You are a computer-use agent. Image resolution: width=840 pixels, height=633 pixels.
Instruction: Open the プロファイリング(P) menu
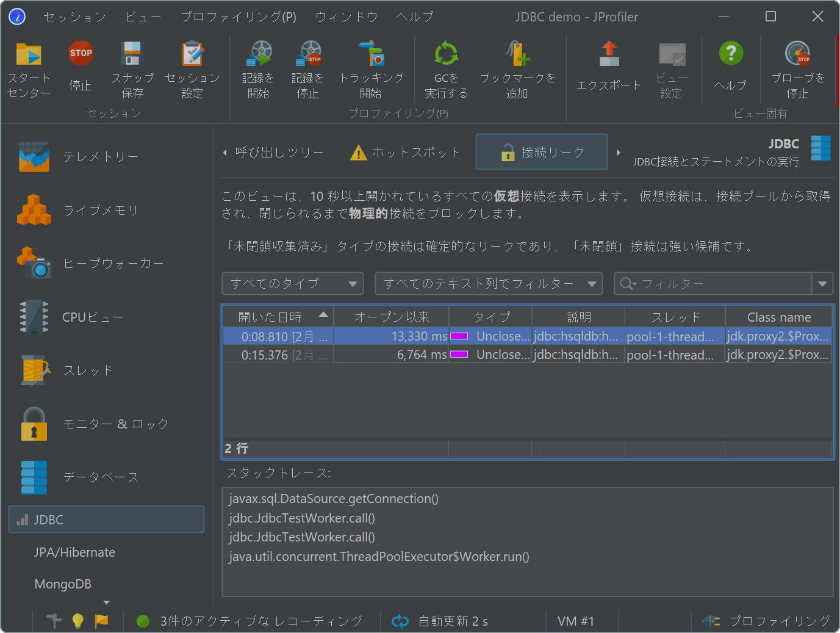pos(239,17)
